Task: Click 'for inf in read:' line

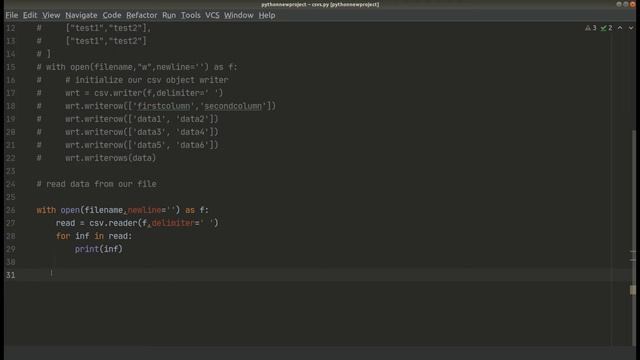Action: 94,236
